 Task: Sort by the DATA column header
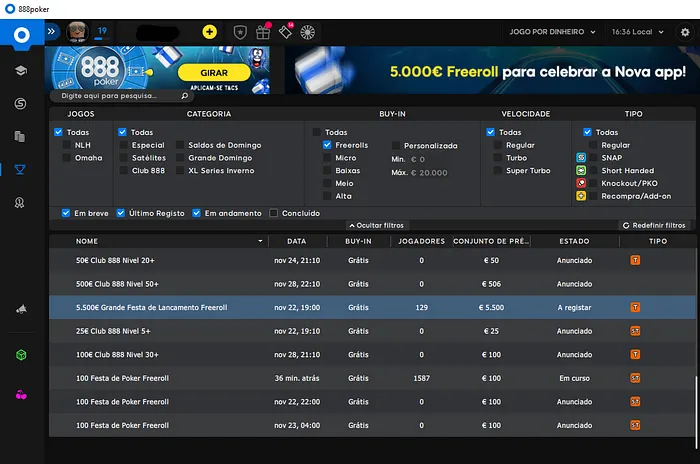pyautogui.click(x=296, y=241)
